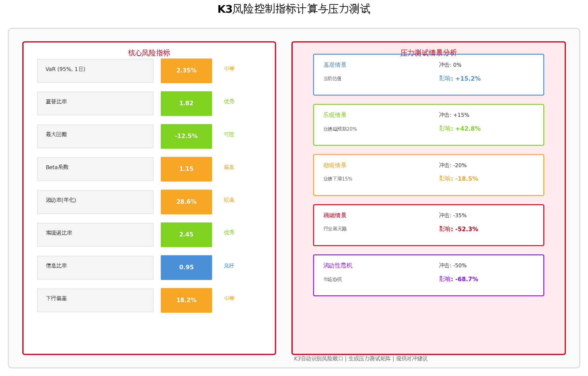Click the 良好 rating label
This screenshot has width=588, height=376.
(x=229, y=266)
